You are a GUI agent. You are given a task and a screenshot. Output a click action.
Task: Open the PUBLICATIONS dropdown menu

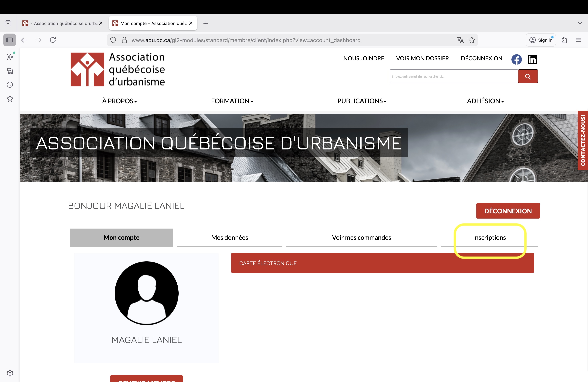pyautogui.click(x=362, y=101)
